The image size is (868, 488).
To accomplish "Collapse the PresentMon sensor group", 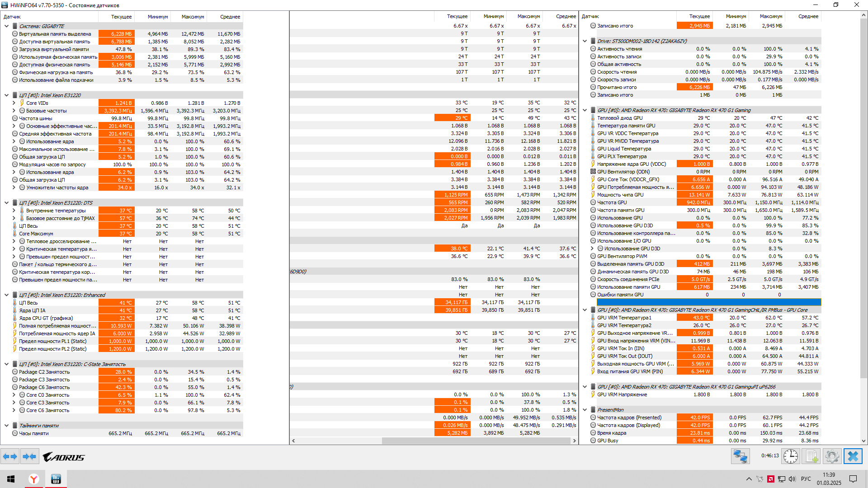I will (x=585, y=410).
